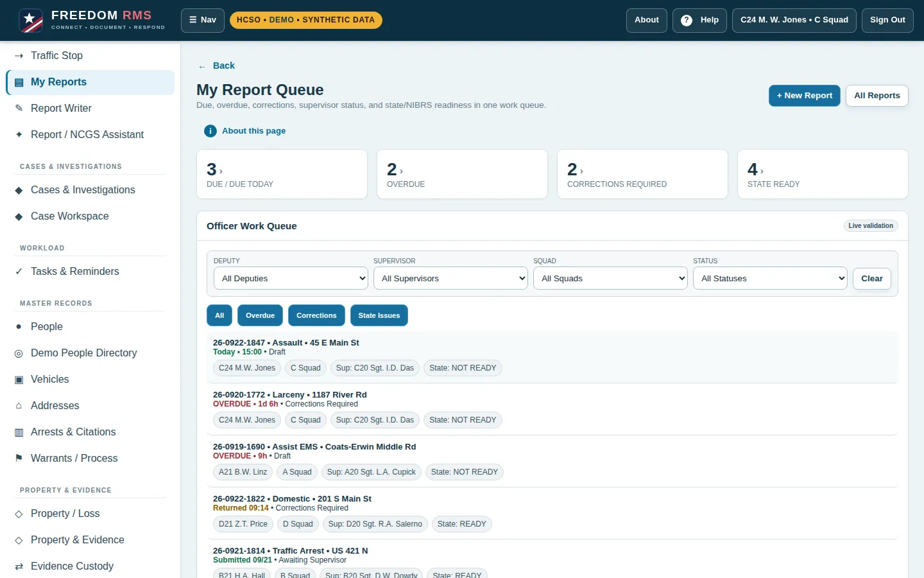Click the About this page link
The height and width of the screenshot is (578, 924).
[x=253, y=131]
